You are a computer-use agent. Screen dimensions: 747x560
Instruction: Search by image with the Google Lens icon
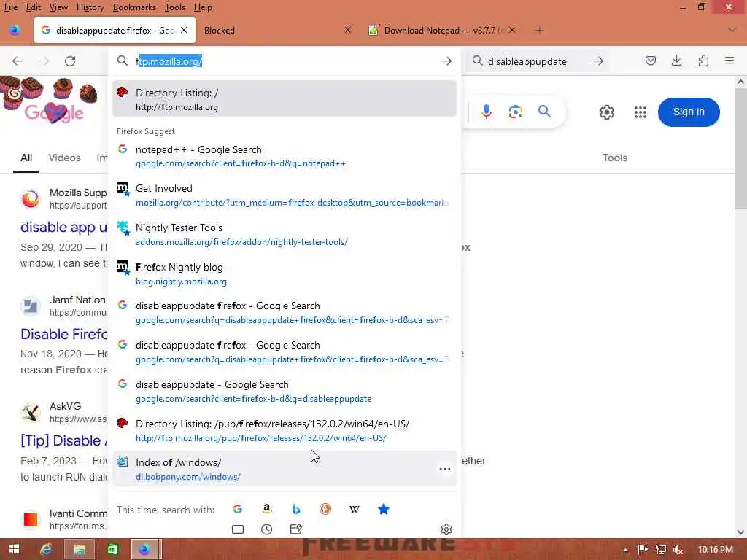pos(516,112)
